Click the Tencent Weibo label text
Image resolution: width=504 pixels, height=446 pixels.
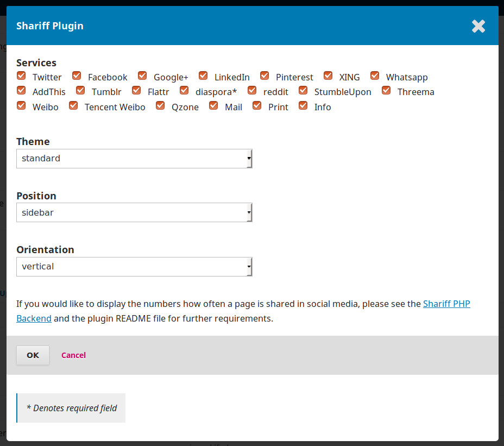tap(115, 108)
